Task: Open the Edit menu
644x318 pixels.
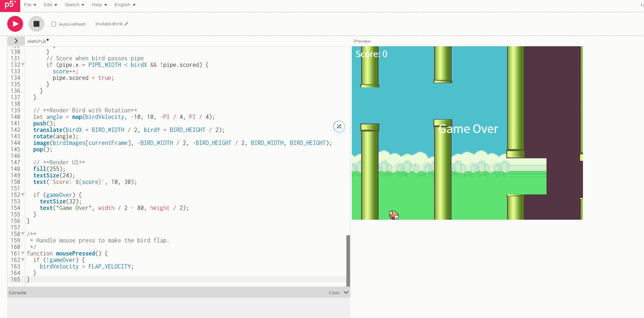Action: [x=51, y=5]
